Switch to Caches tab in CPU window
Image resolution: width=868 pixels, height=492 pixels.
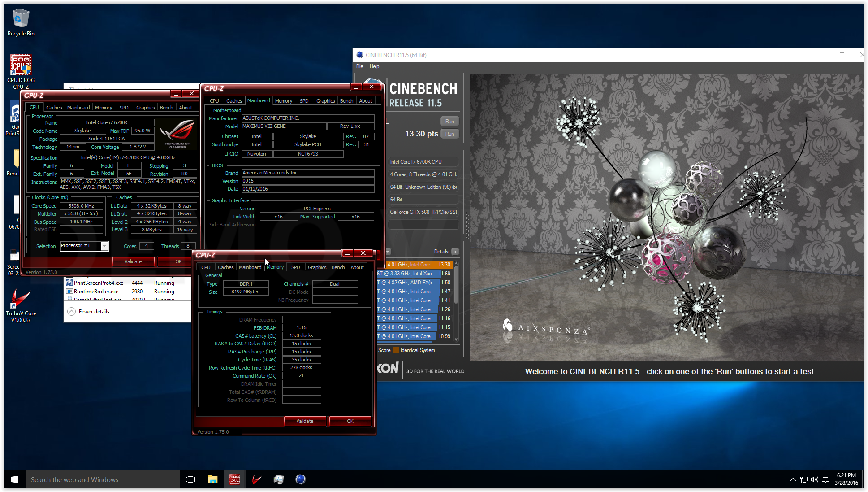tap(54, 108)
